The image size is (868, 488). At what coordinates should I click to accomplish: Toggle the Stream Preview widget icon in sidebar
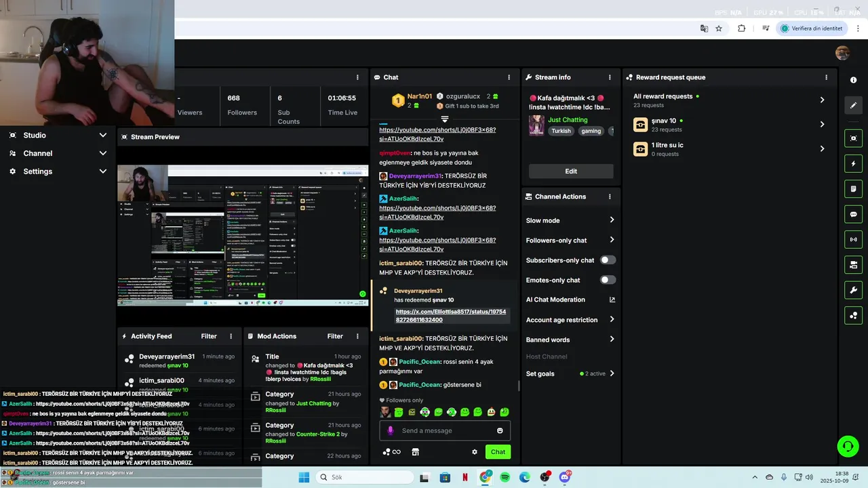point(853,138)
